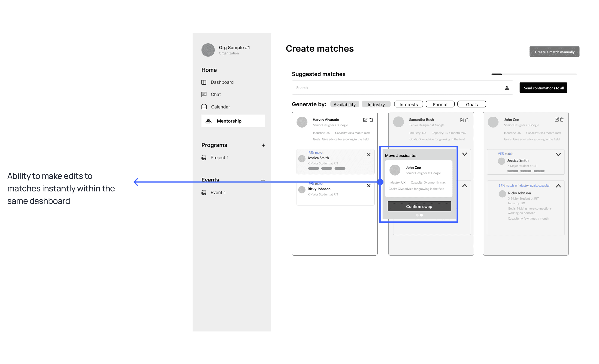The height and width of the screenshot is (364, 599).
Task: Collapse Ricky Johnson details under John Cee
Action: (x=558, y=186)
